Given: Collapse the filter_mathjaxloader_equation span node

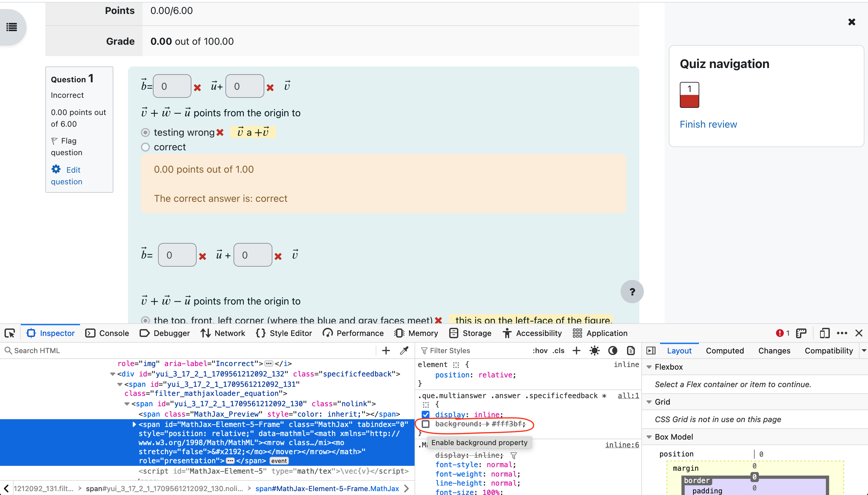Looking at the screenshot, I should pyautogui.click(x=120, y=384).
